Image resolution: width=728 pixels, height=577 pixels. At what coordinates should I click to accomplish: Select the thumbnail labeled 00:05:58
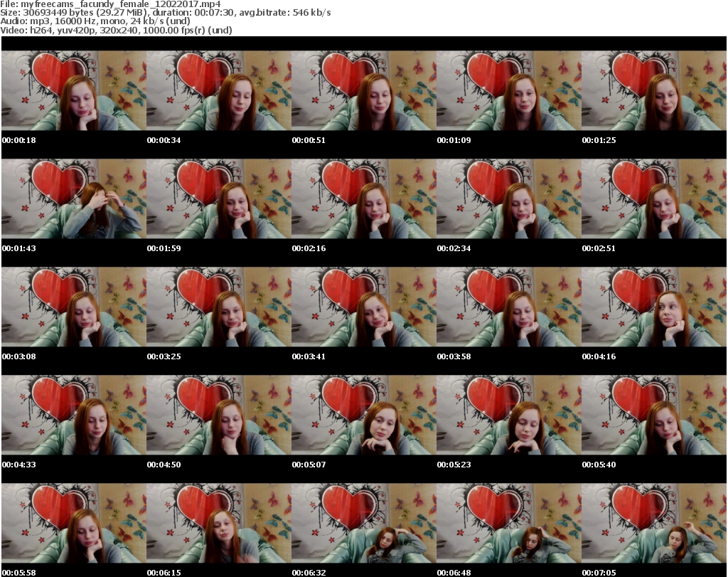click(74, 523)
